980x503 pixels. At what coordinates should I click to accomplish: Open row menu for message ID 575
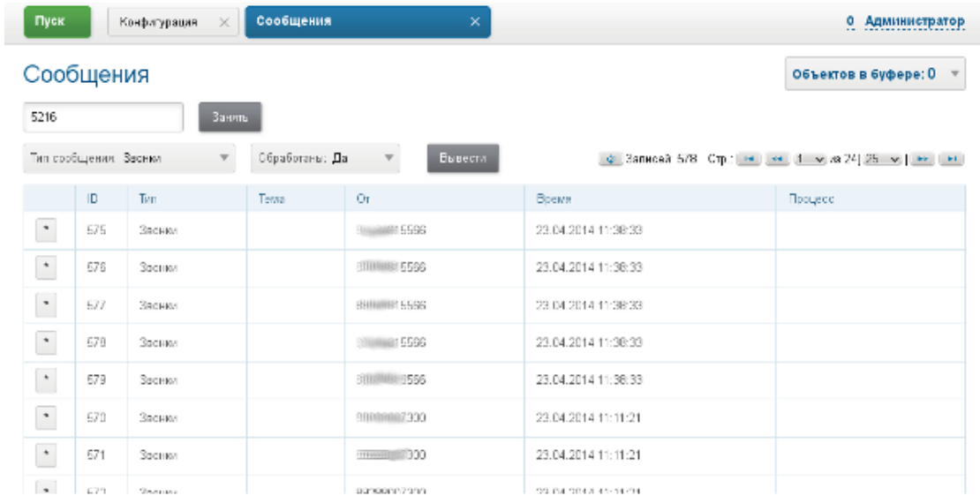[46, 230]
